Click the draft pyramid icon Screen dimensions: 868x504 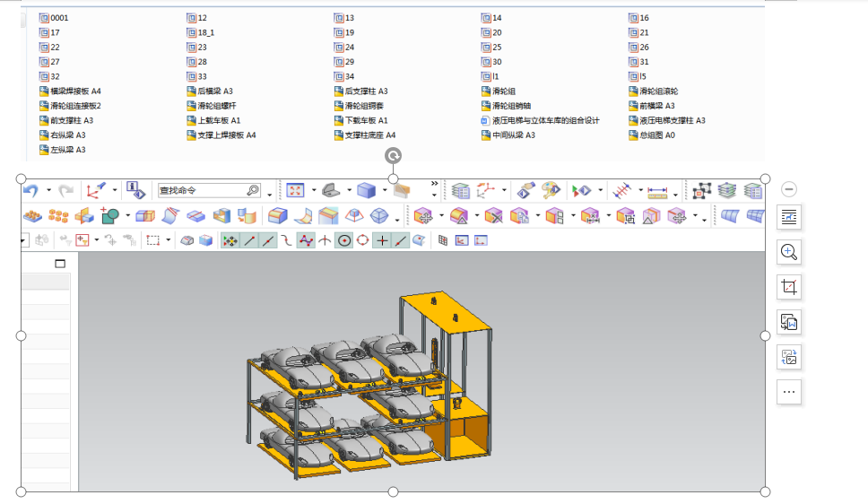(x=354, y=215)
